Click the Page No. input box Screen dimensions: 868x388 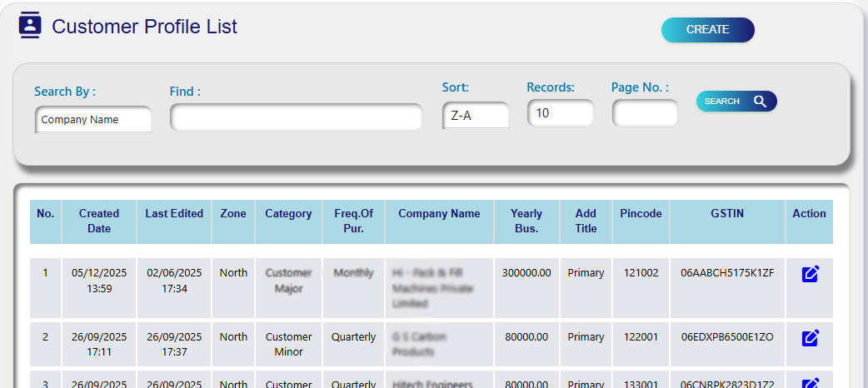(x=645, y=113)
